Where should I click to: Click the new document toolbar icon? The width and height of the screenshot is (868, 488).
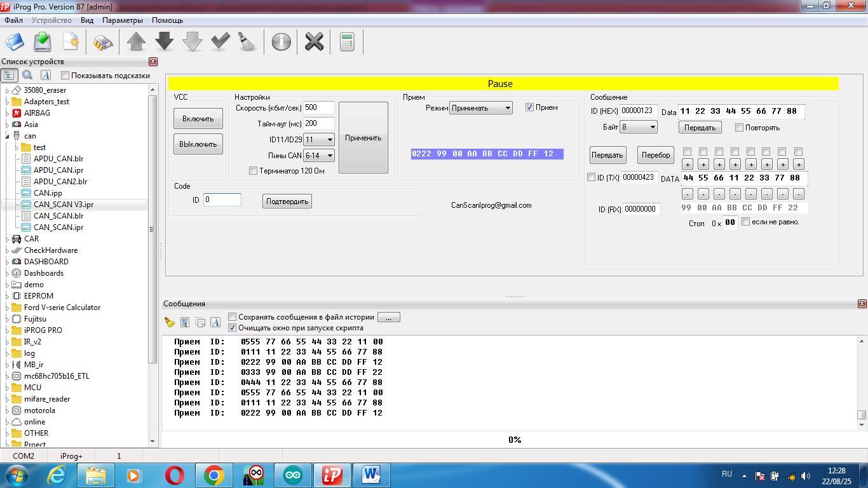click(x=71, y=42)
